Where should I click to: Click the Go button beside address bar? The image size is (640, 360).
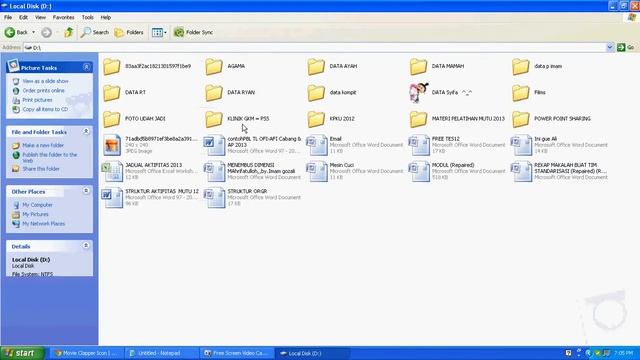pyautogui.click(x=626, y=48)
